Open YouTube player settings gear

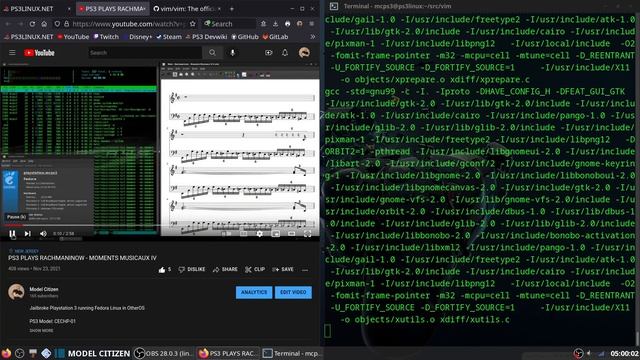(259, 233)
